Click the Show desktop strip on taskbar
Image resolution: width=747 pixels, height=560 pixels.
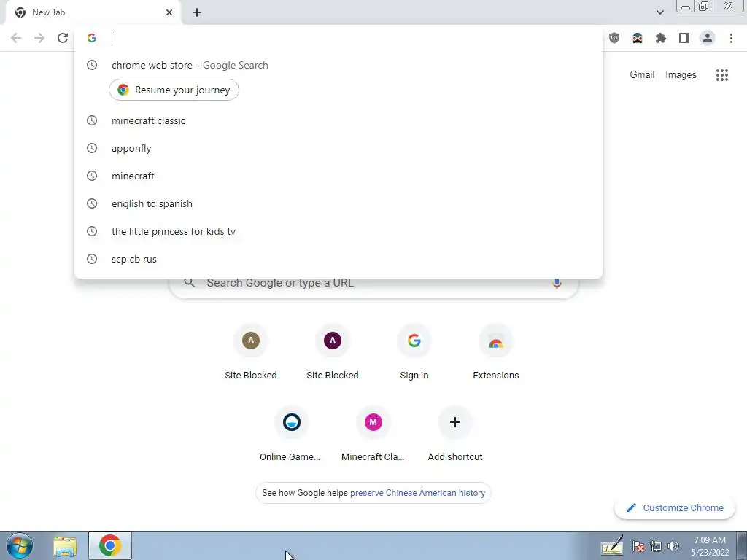742,545
